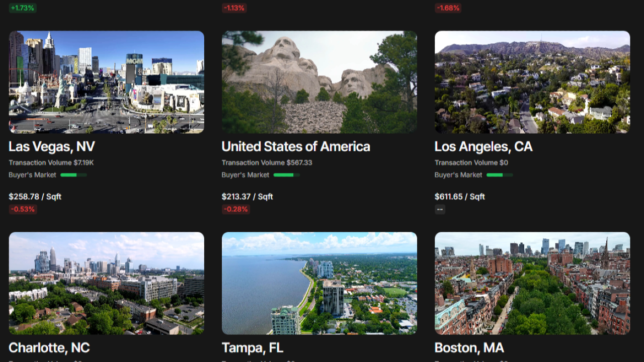Image resolution: width=644 pixels, height=362 pixels.
Task: Click the $611.65 / Sqft price
Action: pos(460,197)
